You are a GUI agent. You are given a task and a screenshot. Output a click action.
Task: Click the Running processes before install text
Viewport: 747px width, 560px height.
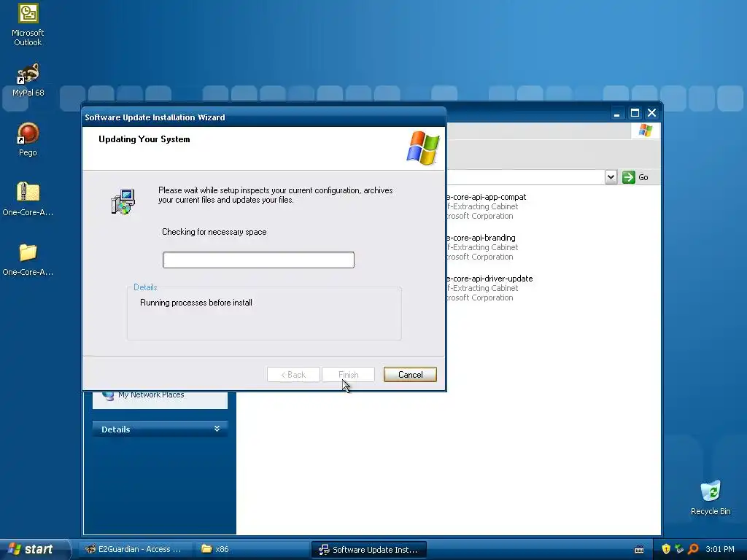[x=196, y=303]
